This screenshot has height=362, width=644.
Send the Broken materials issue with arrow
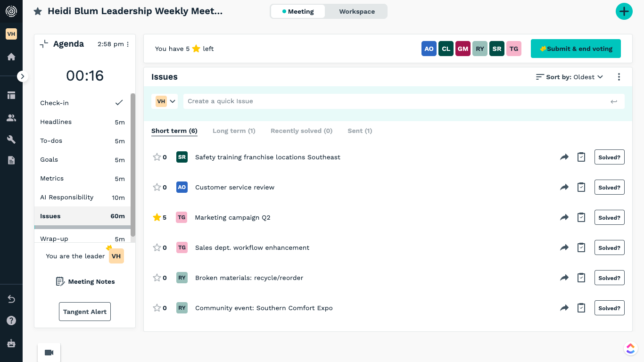(x=564, y=278)
